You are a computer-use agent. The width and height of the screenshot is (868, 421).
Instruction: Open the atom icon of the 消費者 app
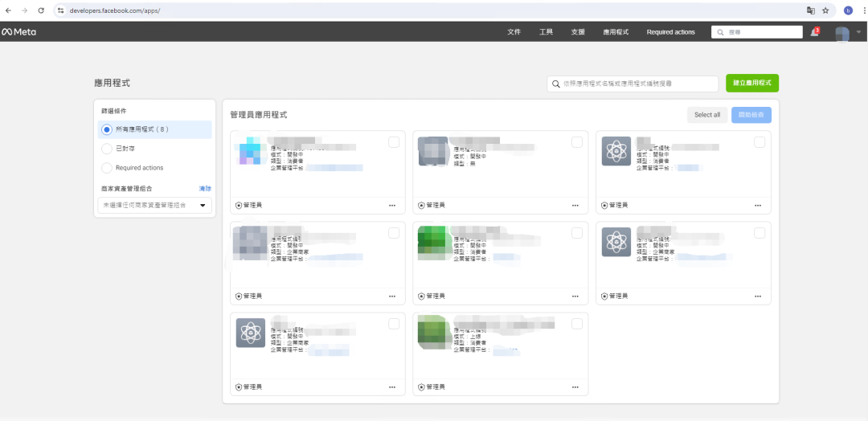(616, 150)
